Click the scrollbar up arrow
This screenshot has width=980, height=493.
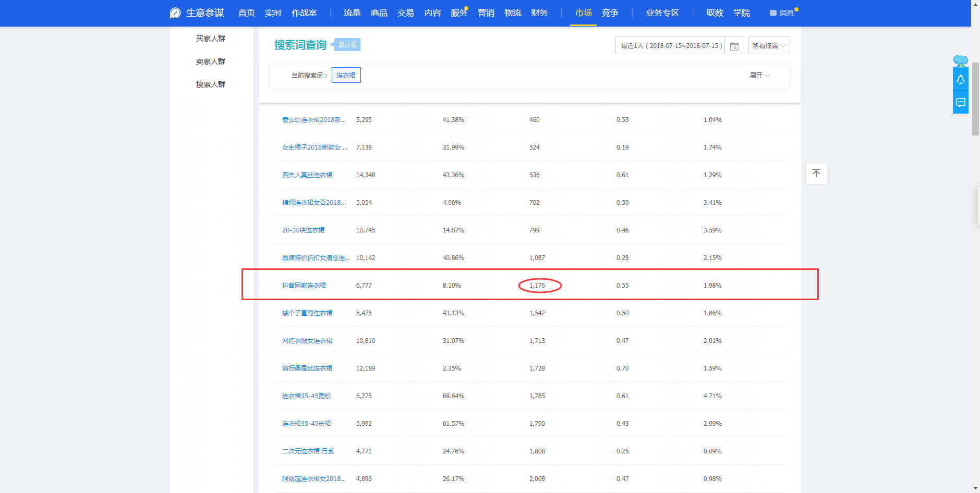[x=975, y=4]
